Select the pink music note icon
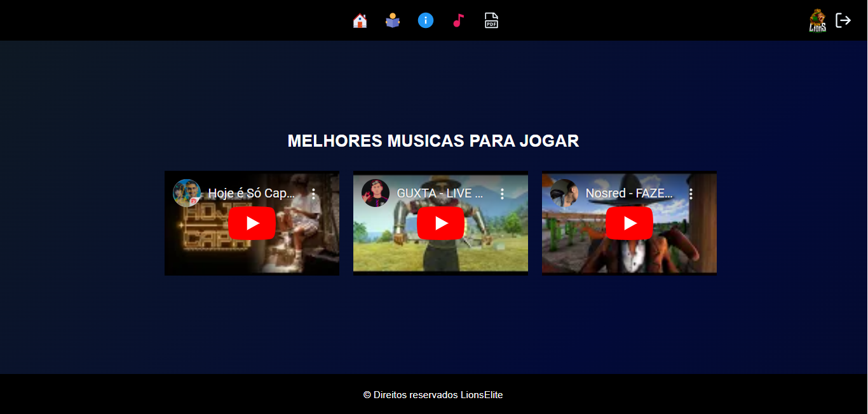Viewport: 868px width, 414px height. tap(458, 20)
